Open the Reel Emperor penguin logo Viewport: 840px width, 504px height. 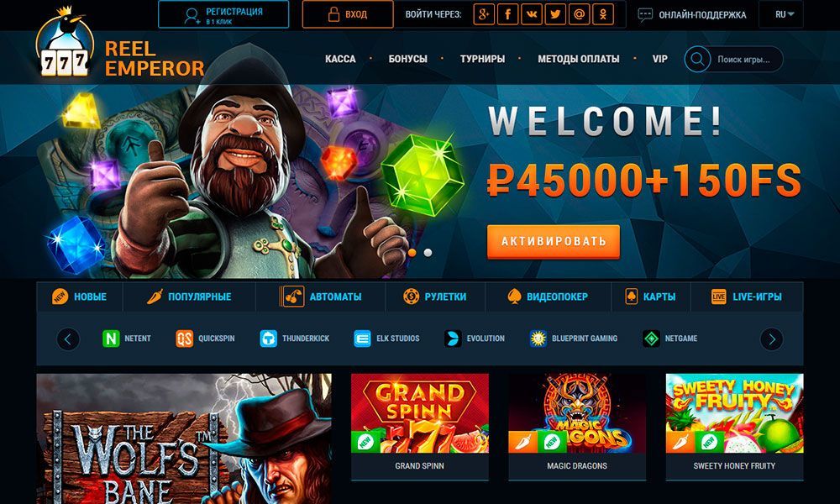coord(66,42)
